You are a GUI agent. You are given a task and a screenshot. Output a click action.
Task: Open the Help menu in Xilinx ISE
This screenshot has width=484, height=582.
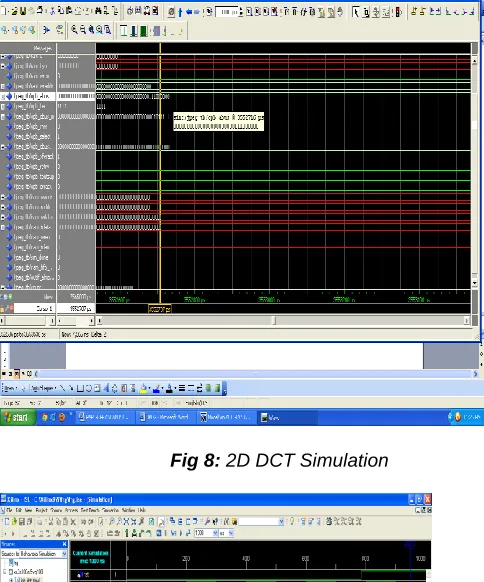pyautogui.click(x=141, y=510)
